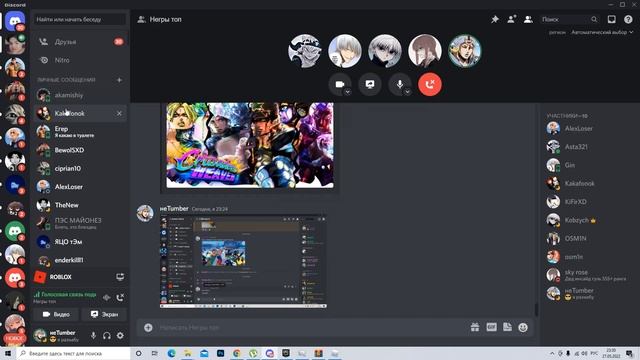The height and width of the screenshot is (360, 640).
Task: Open DM with Егер
Action: click(x=80, y=131)
